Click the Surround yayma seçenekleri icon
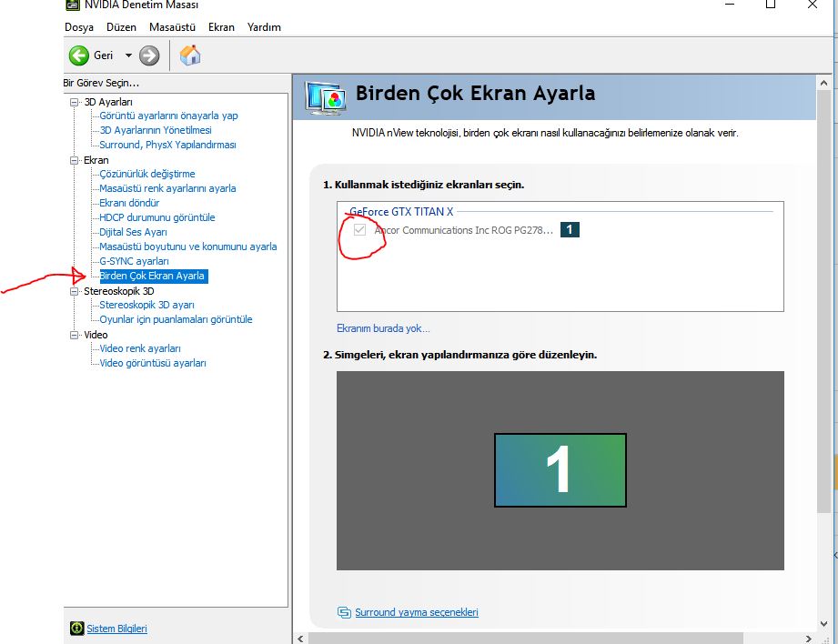This screenshot has height=644, width=838. (x=344, y=612)
